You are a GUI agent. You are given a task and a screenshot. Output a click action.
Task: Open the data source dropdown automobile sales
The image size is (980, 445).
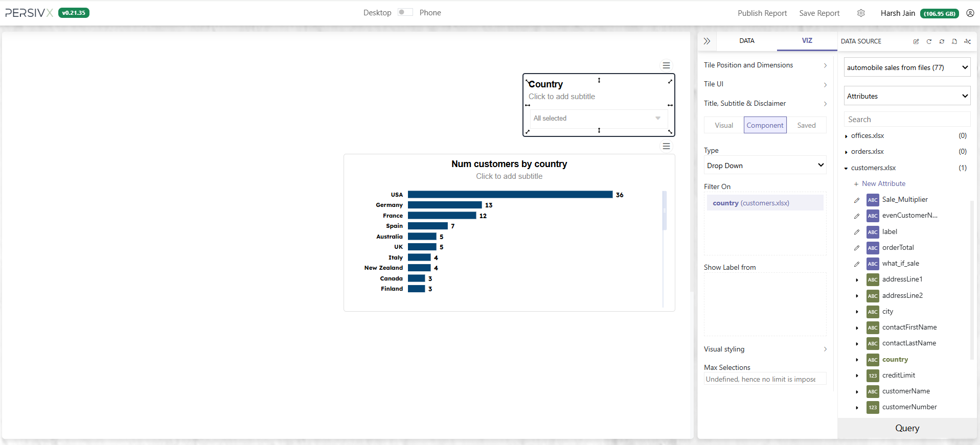click(907, 67)
